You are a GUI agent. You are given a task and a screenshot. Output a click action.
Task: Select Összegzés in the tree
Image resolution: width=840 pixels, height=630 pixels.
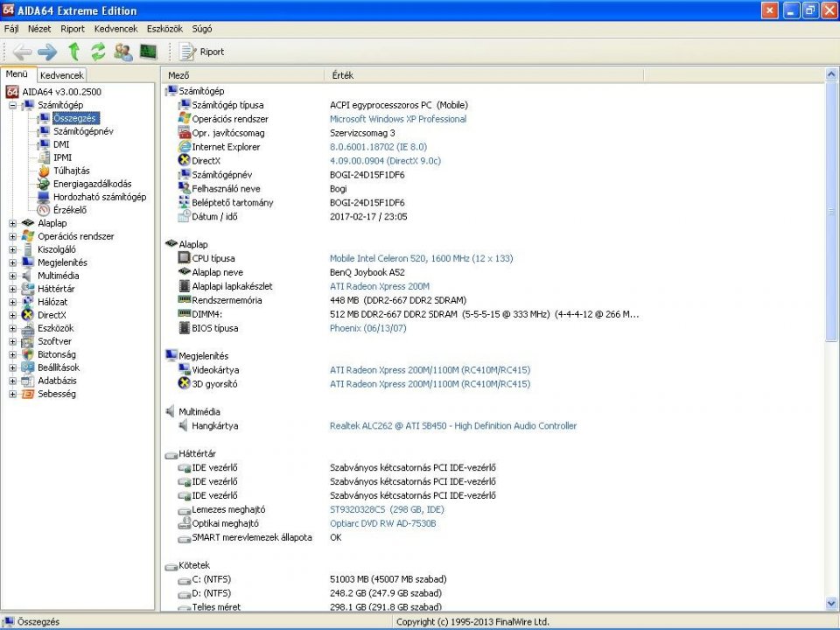pos(75,118)
